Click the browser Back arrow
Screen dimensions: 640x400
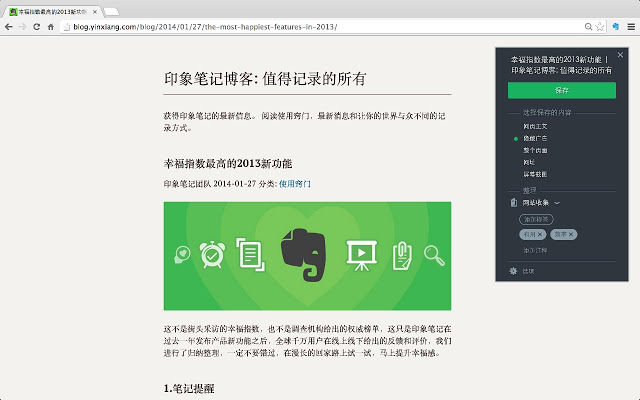pos(9,27)
